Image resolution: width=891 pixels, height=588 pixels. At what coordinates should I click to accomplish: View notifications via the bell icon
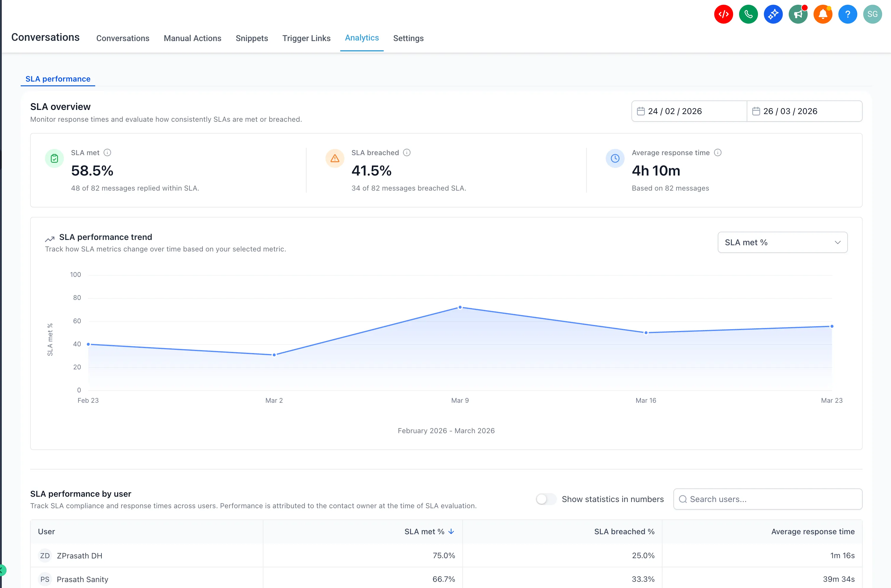[x=823, y=14]
